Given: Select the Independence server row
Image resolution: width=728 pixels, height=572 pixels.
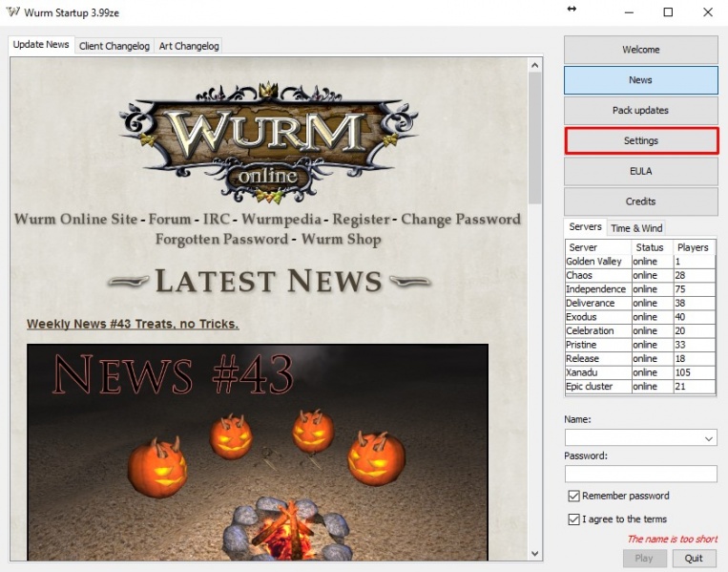Looking at the screenshot, I should [640, 289].
